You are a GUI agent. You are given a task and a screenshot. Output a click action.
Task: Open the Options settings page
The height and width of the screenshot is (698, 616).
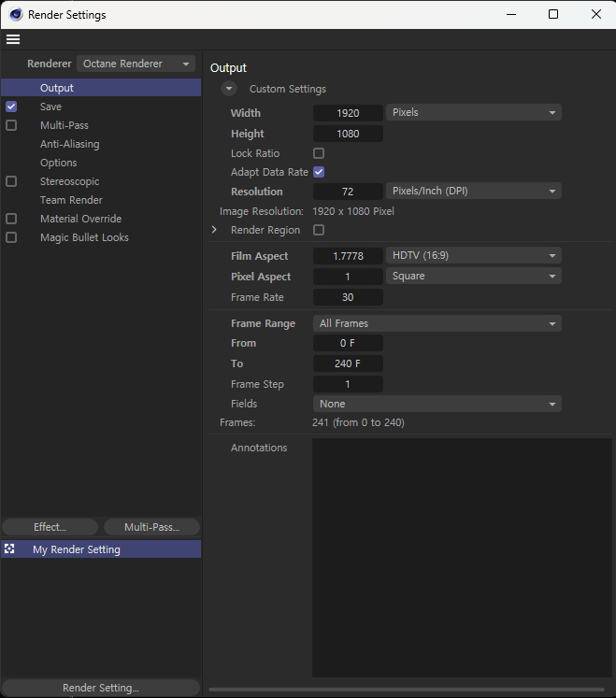click(58, 163)
